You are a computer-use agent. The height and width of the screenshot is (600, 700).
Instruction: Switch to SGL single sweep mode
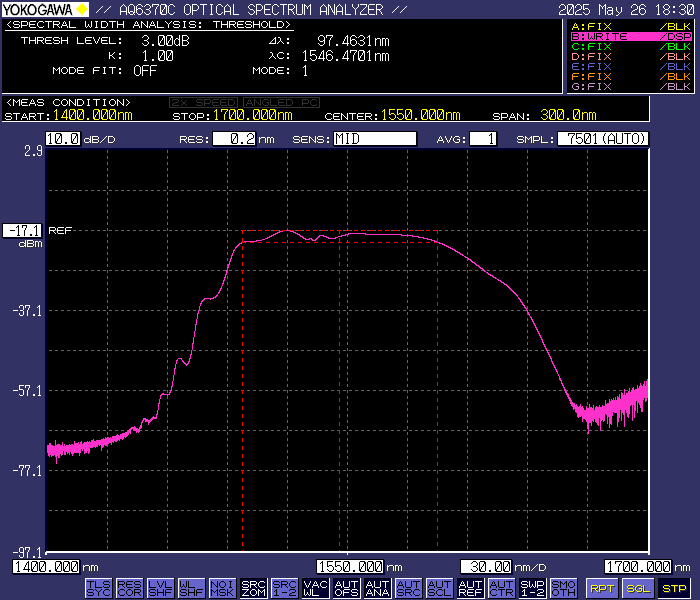pos(638,588)
